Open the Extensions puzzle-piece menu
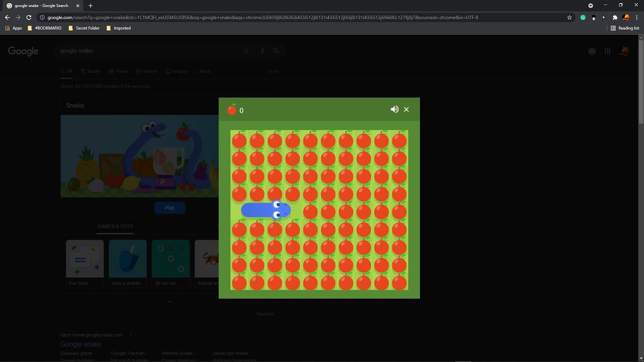Viewport: 644px width, 362px height. pos(615,18)
